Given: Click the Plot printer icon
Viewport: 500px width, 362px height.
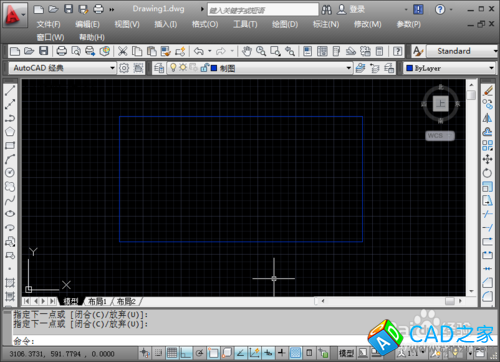Looking at the screenshot, I should (62, 51).
